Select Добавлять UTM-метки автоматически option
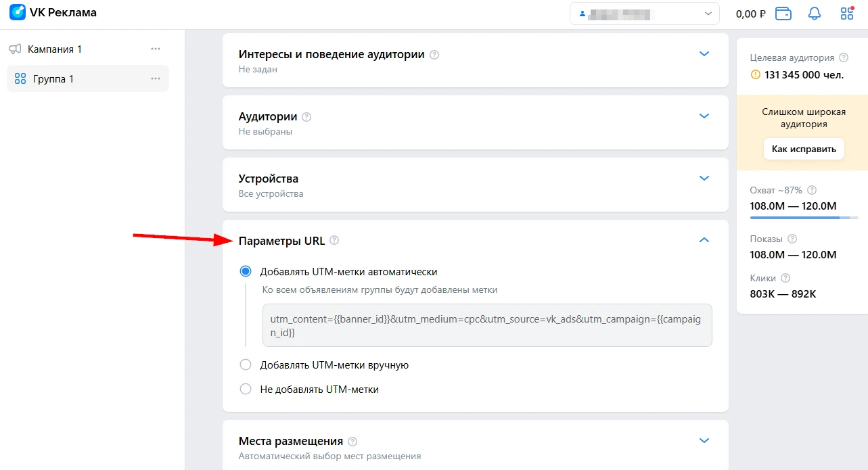This screenshot has width=868, height=470. pos(246,272)
